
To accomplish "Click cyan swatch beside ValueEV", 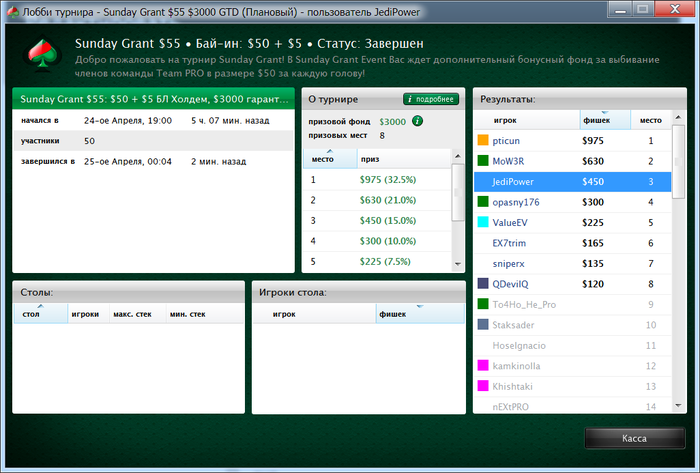I will 483,222.
